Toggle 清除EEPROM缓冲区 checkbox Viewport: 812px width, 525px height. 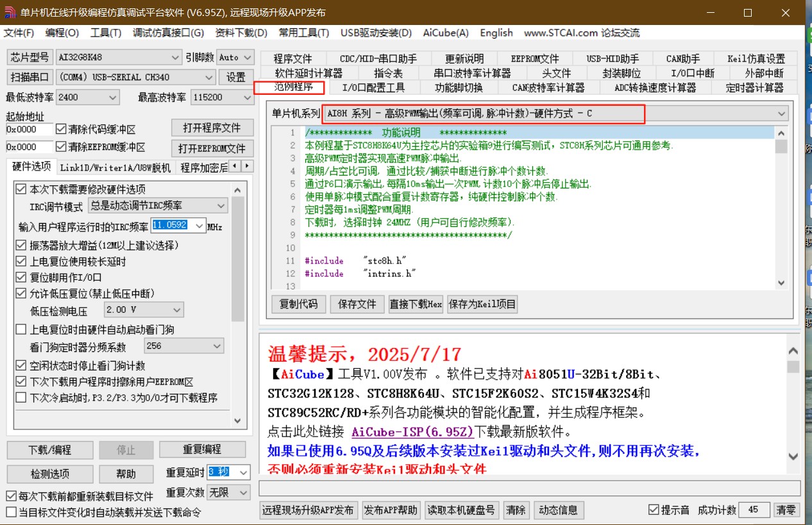(62, 147)
